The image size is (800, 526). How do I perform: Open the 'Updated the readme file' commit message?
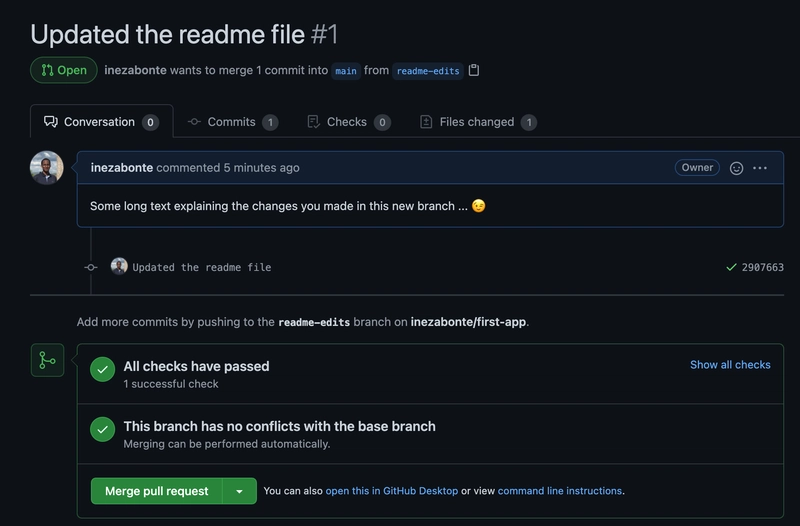(x=202, y=267)
